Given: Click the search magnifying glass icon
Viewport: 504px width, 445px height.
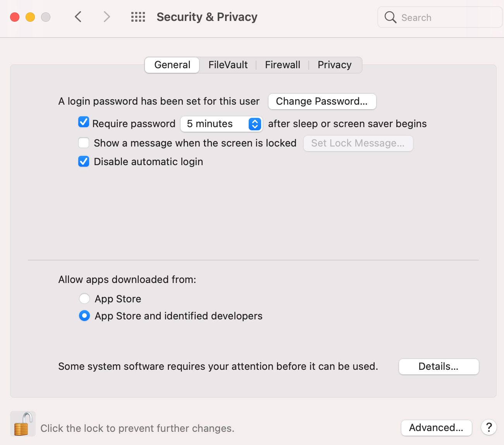Looking at the screenshot, I should [x=390, y=17].
